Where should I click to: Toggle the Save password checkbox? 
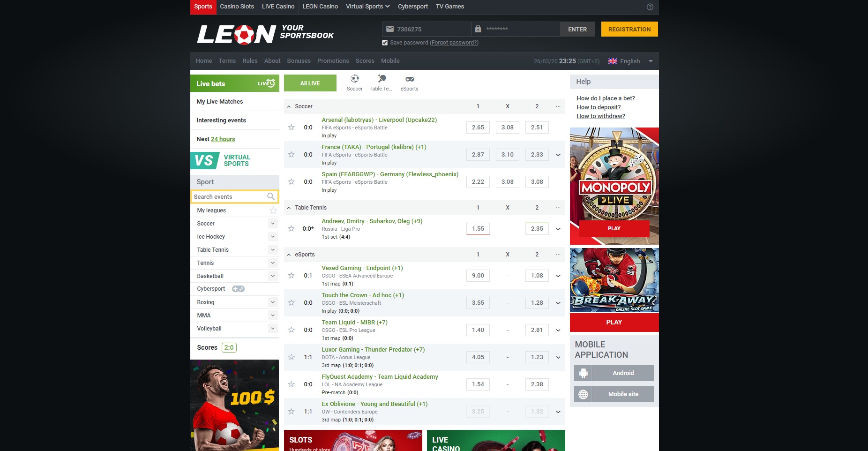(385, 43)
